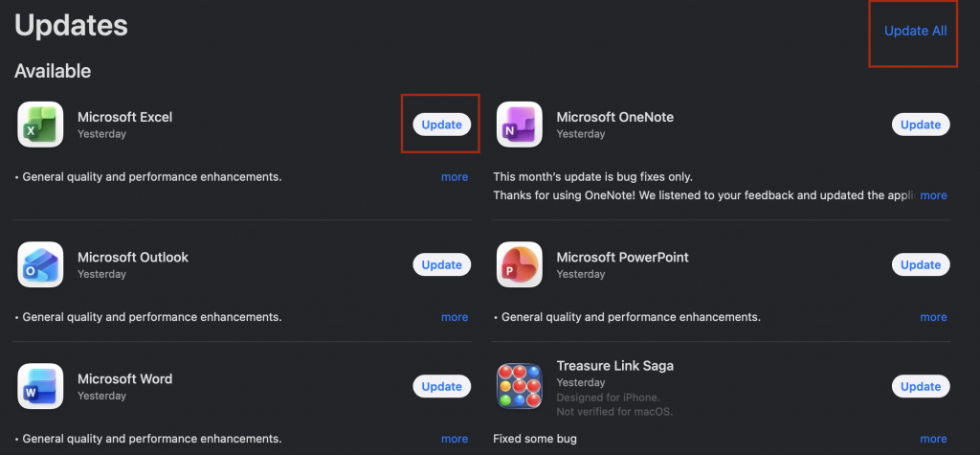This screenshot has height=455, width=980.
Task: Update all apps with Update All
Action: coord(915,31)
